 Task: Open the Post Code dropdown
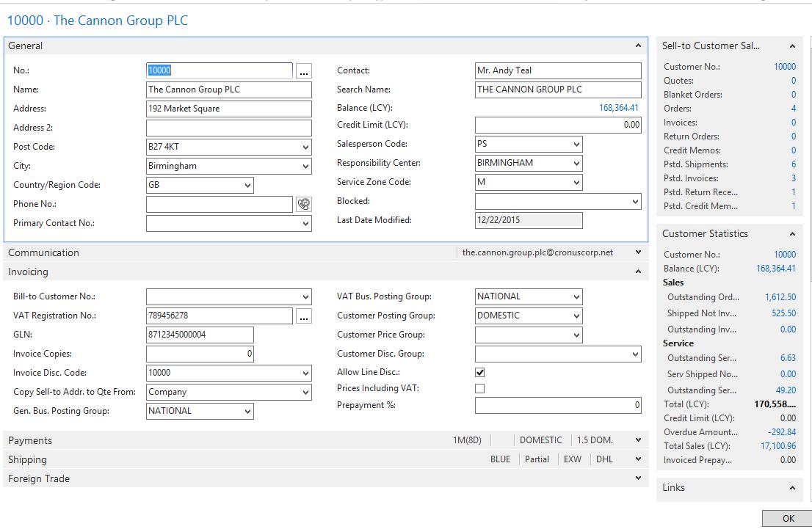pyautogui.click(x=305, y=147)
